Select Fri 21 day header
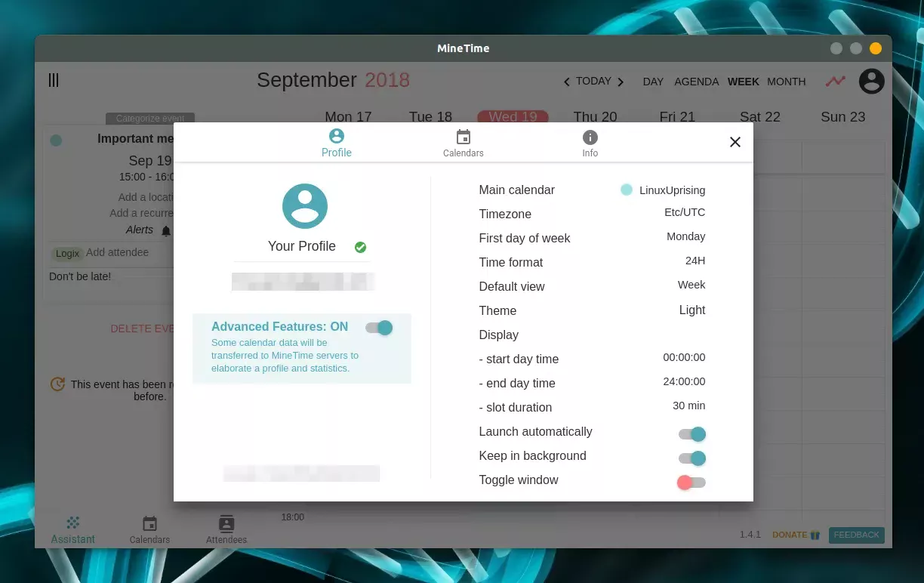924x583 pixels. click(677, 117)
